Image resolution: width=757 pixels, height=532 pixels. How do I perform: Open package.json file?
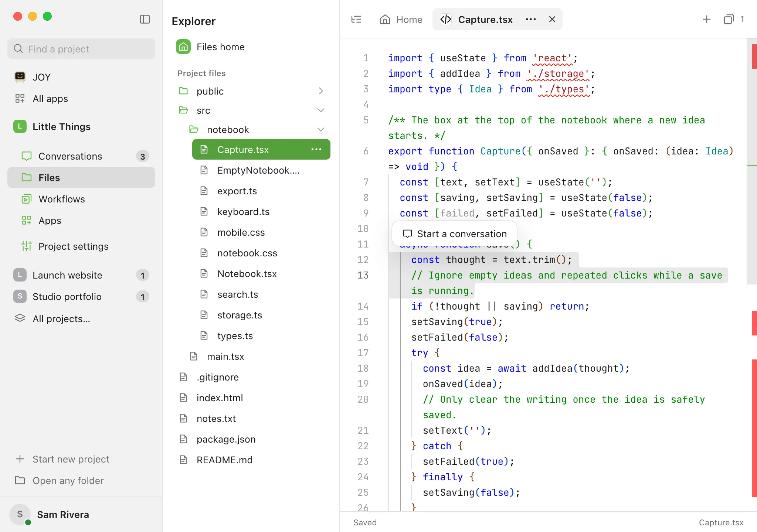(x=251, y=439)
